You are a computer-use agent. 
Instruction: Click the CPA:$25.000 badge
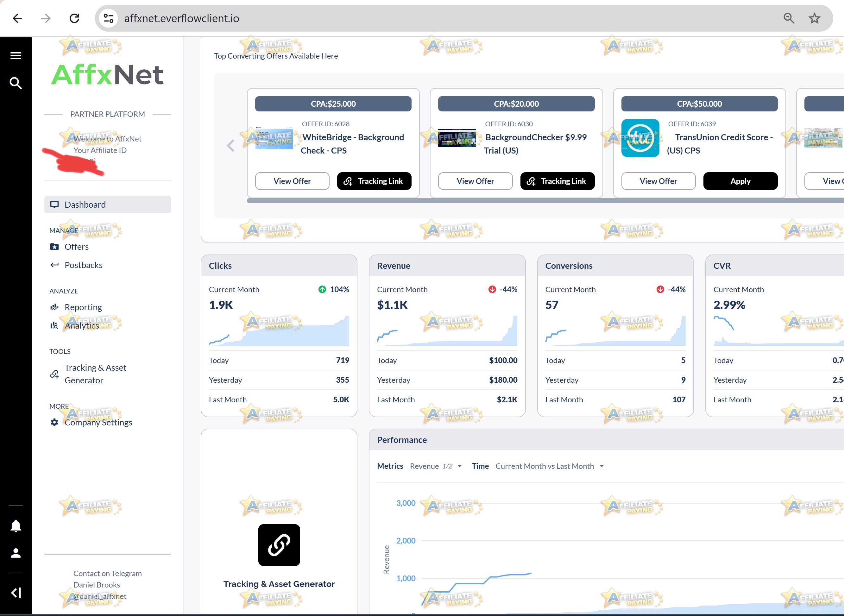(x=333, y=104)
